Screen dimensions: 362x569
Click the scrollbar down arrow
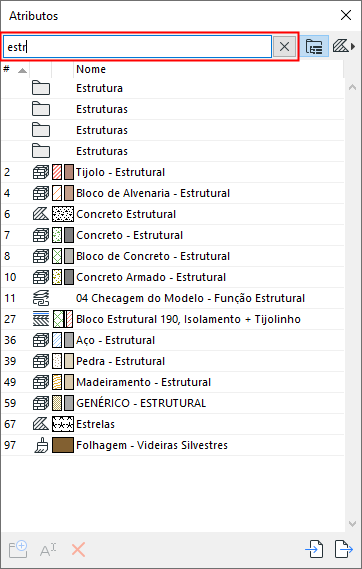coord(352,524)
